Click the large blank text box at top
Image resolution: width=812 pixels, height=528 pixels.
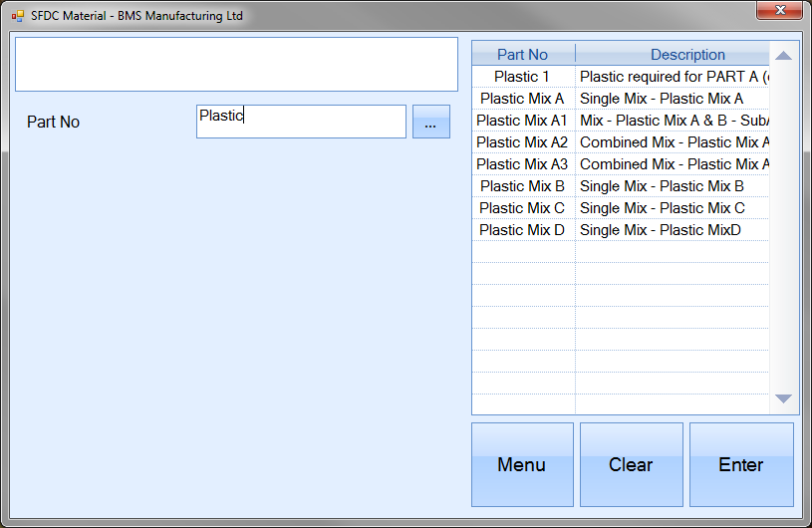236,65
